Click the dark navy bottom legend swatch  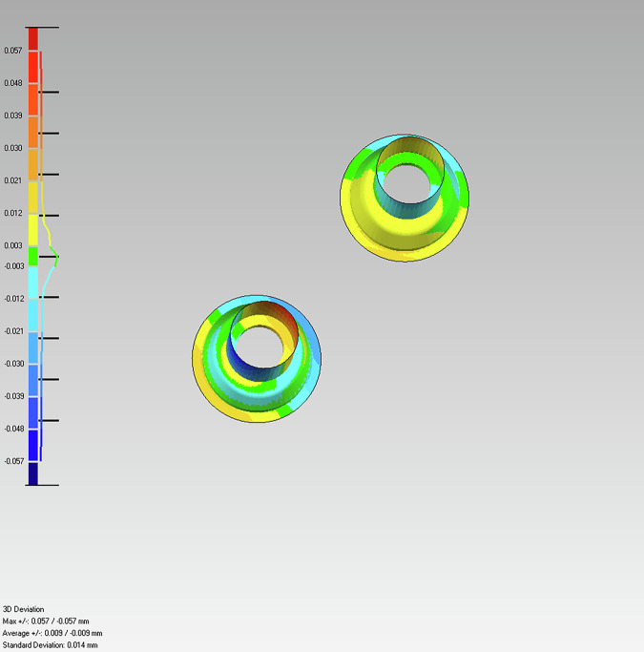33,473
